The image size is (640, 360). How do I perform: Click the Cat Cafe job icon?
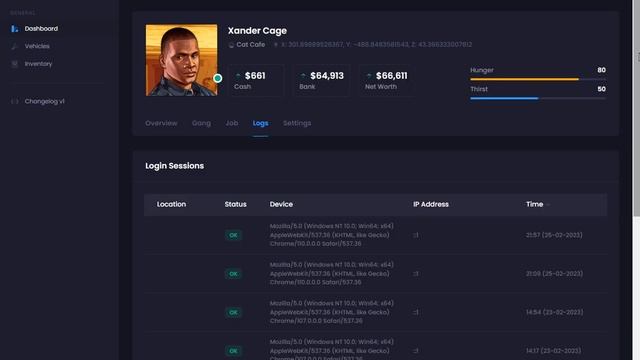pyautogui.click(x=231, y=45)
